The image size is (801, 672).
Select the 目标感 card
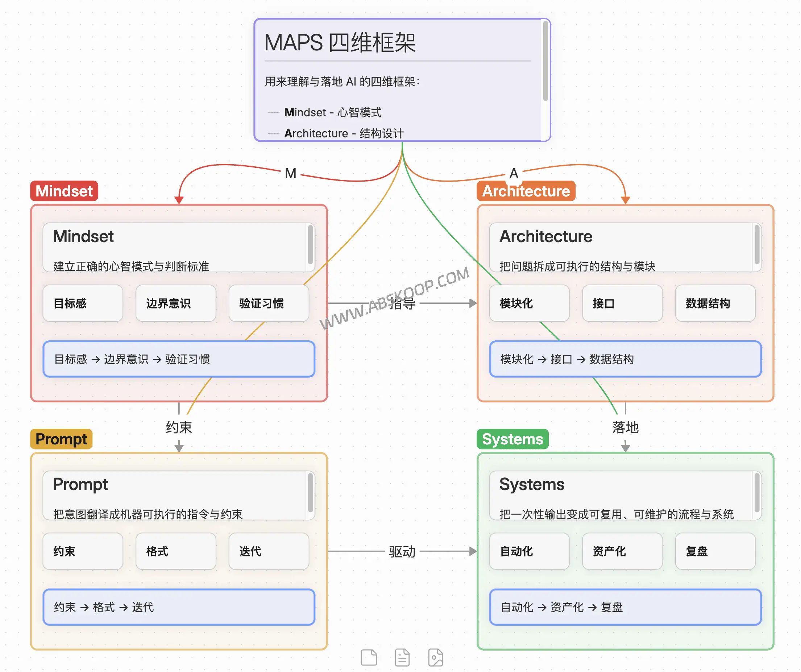[83, 303]
